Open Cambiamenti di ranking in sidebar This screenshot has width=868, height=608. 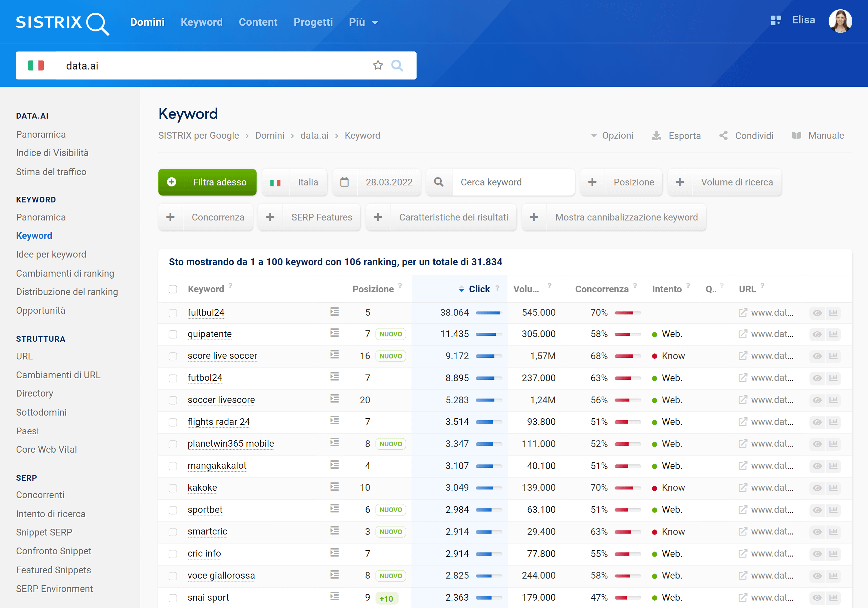(x=65, y=273)
